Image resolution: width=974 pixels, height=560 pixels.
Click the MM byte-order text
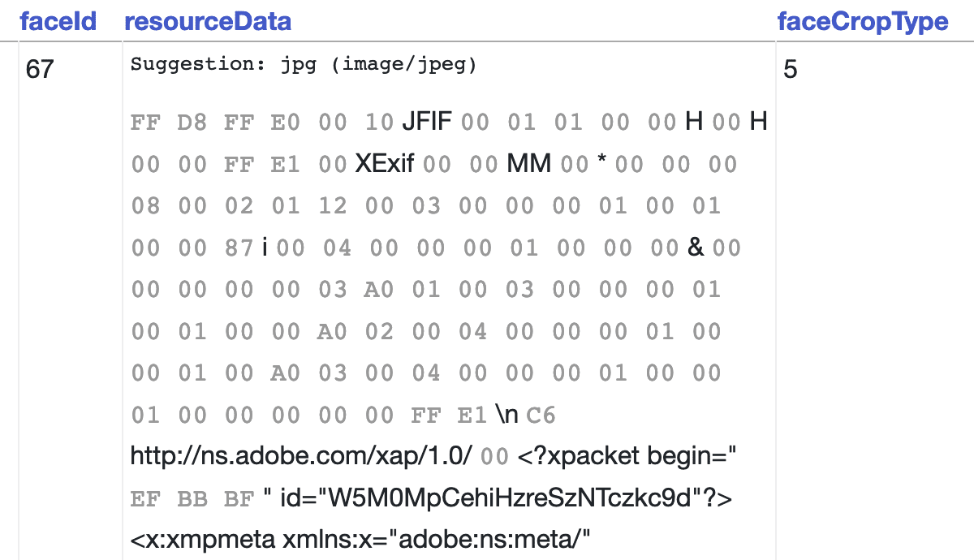click(x=528, y=165)
